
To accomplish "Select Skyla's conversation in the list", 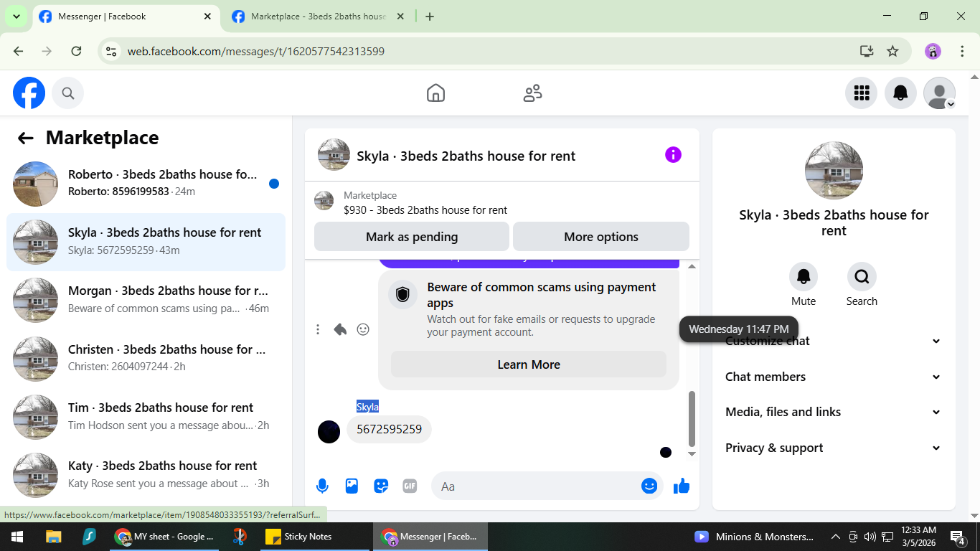I will click(x=146, y=242).
